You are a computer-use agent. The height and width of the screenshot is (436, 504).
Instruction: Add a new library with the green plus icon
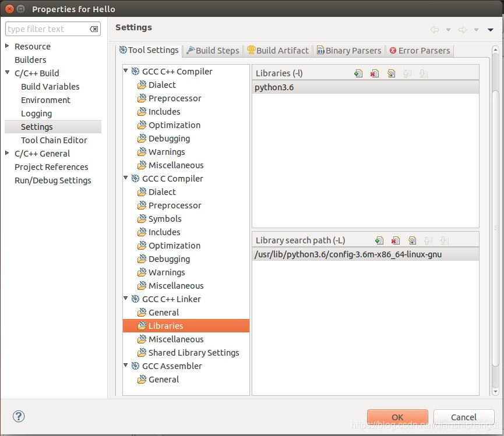359,73
